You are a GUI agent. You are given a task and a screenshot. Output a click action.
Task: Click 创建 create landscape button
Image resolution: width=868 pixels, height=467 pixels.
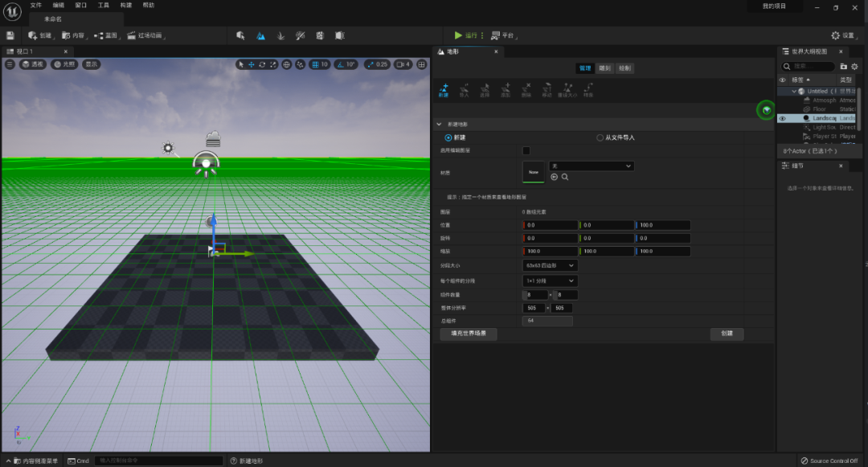pos(727,334)
